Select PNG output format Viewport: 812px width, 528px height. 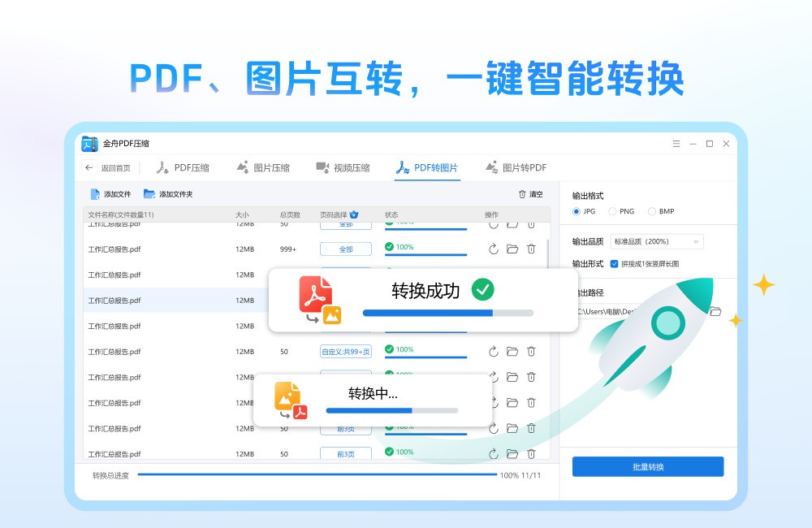(612, 211)
